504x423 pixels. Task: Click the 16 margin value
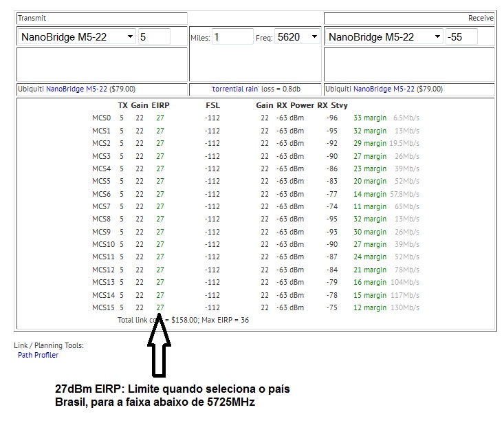pyautogui.click(x=370, y=282)
